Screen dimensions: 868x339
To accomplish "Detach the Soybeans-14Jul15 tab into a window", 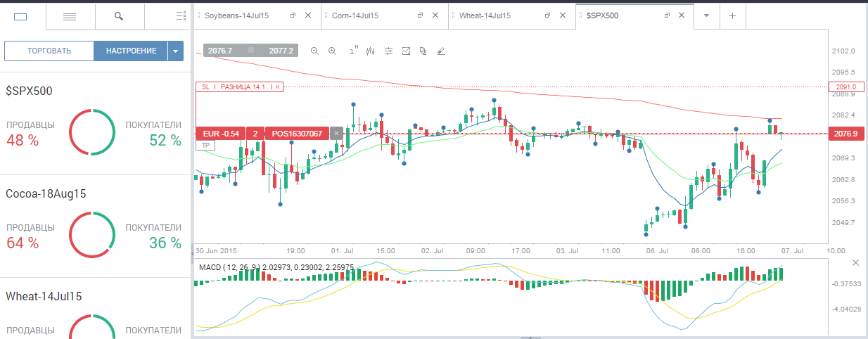I will point(293,15).
